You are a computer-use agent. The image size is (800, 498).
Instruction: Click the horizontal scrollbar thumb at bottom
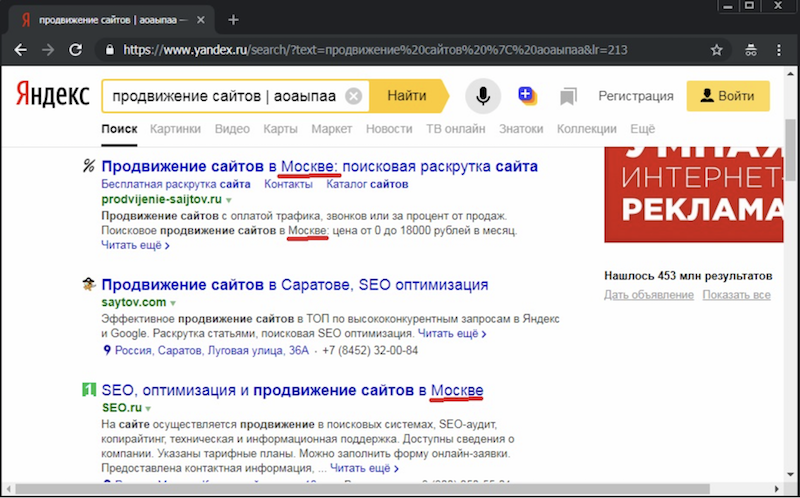[362, 488]
